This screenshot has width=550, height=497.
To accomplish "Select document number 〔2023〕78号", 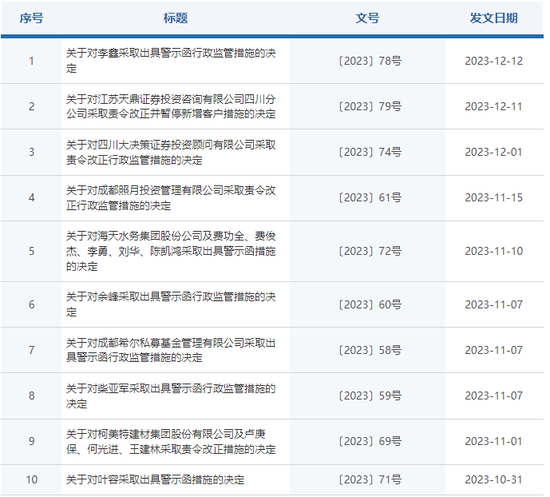I will 370,61.
